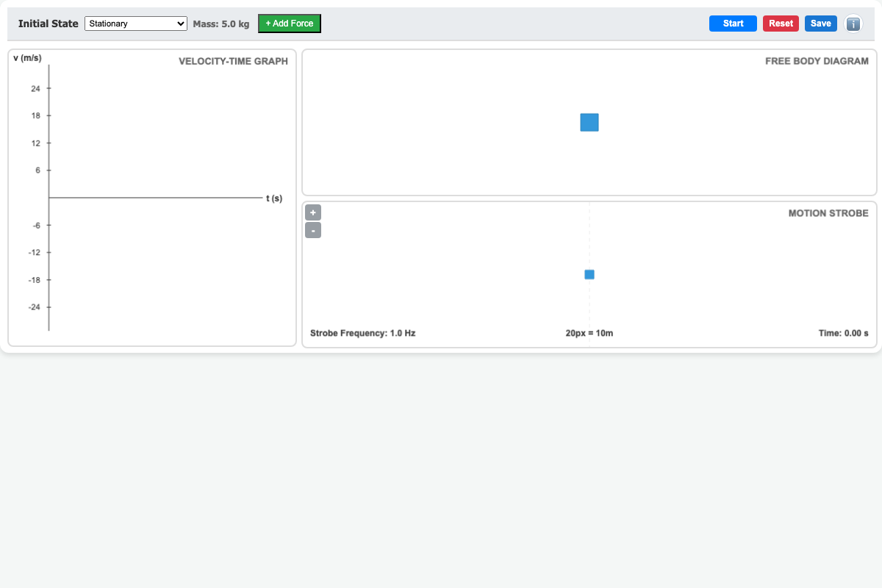
Task: Reset the simulation
Action: pyautogui.click(x=781, y=24)
